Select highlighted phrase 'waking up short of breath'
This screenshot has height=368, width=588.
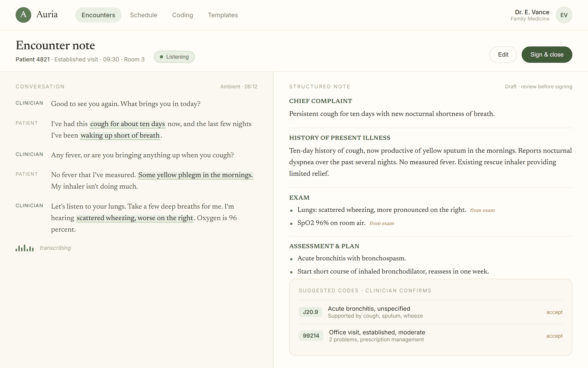pos(120,135)
